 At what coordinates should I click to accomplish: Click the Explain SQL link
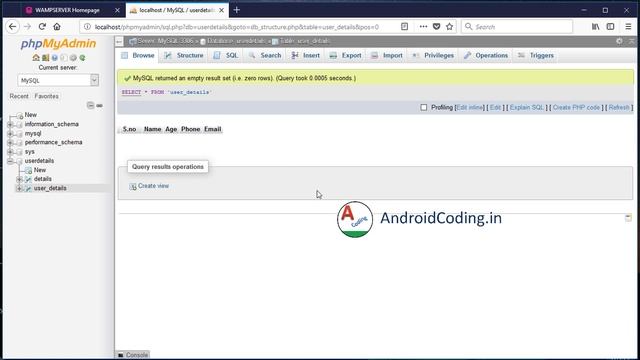point(527,107)
